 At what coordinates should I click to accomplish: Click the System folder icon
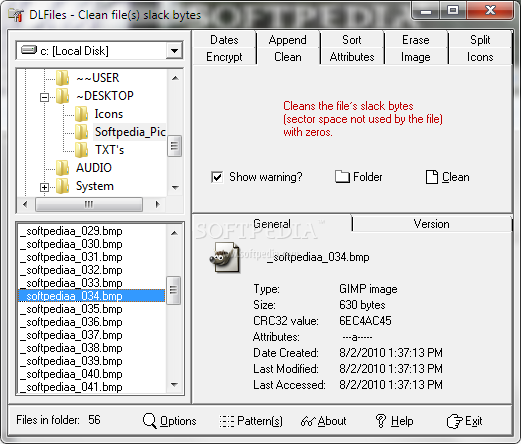62,186
